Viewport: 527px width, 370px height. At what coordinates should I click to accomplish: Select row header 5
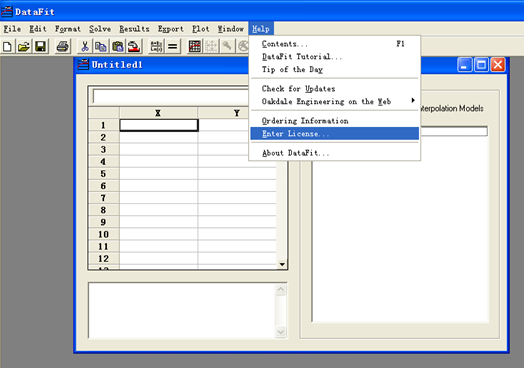coord(104,174)
